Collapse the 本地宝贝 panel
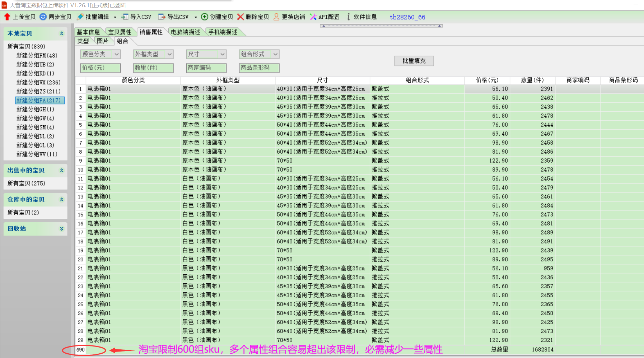644x358 pixels. [61, 33]
